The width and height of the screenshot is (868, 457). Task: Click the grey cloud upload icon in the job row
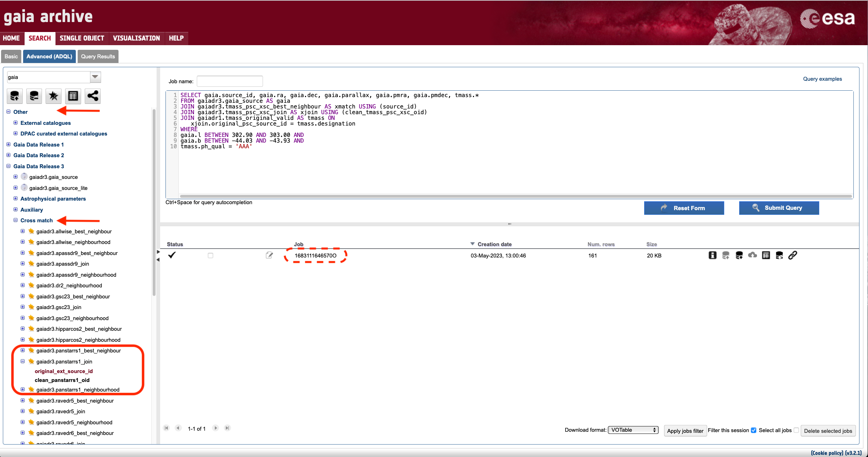(x=752, y=255)
